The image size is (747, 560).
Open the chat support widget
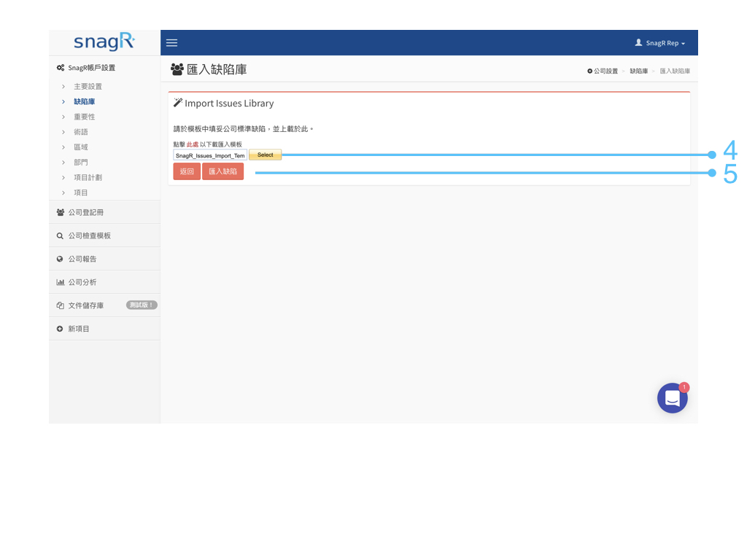672,398
